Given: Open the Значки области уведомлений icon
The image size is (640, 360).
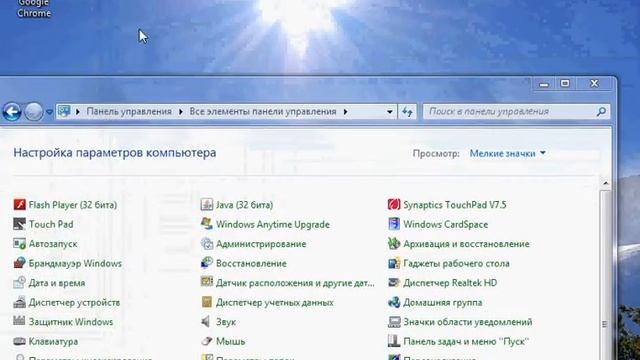Looking at the screenshot, I should 394,322.
